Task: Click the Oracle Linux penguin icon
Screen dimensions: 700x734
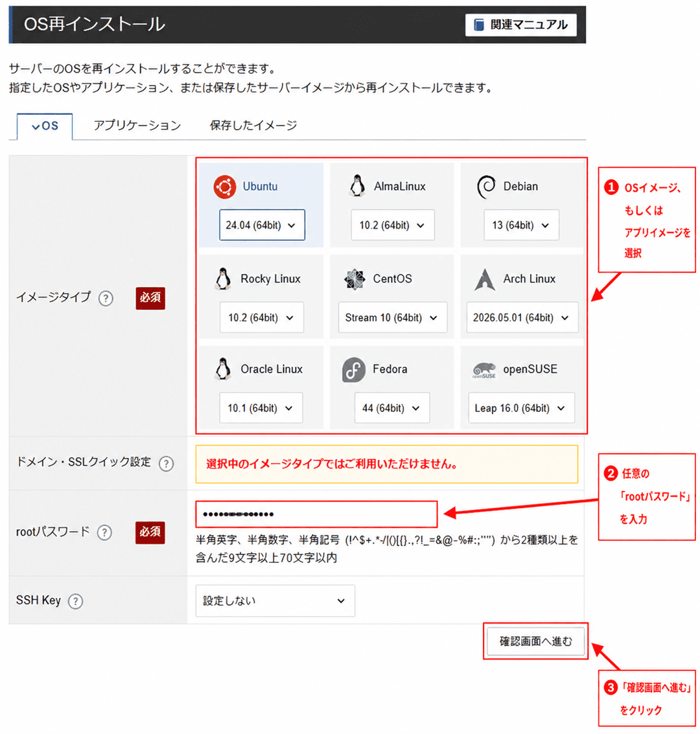Action: pyautogui.click(x=223, y=369)
